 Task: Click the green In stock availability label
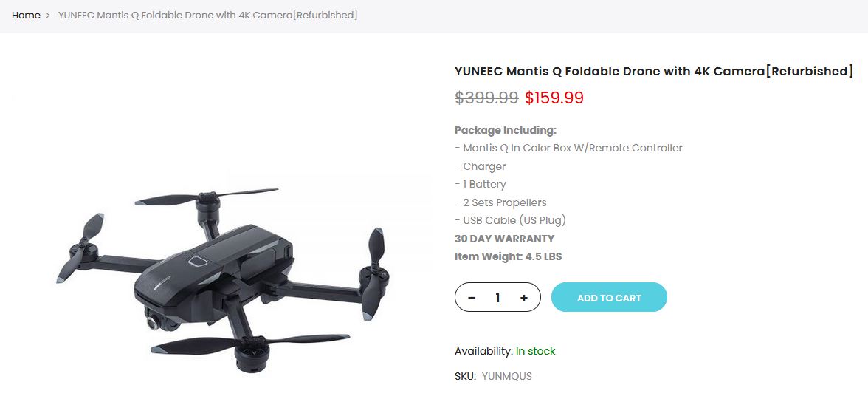click(x=535, y=351)
